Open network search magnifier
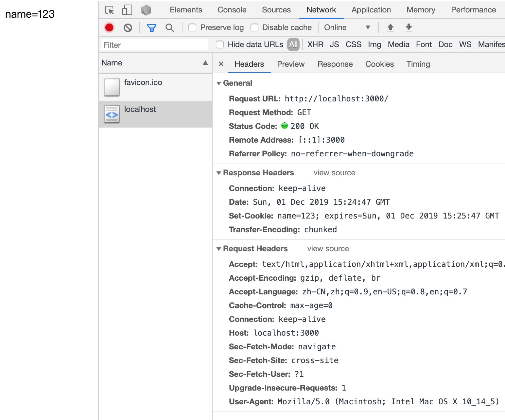Viewport: 505px width, 420px height. [170, 28]
